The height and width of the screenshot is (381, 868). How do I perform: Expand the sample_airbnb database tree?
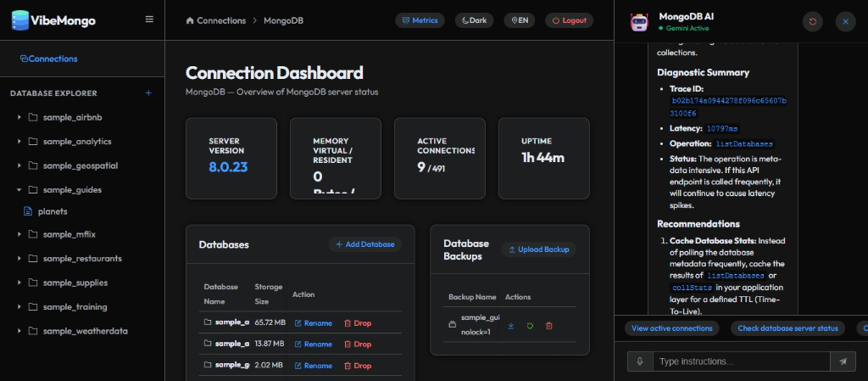[x=19, y=117]
